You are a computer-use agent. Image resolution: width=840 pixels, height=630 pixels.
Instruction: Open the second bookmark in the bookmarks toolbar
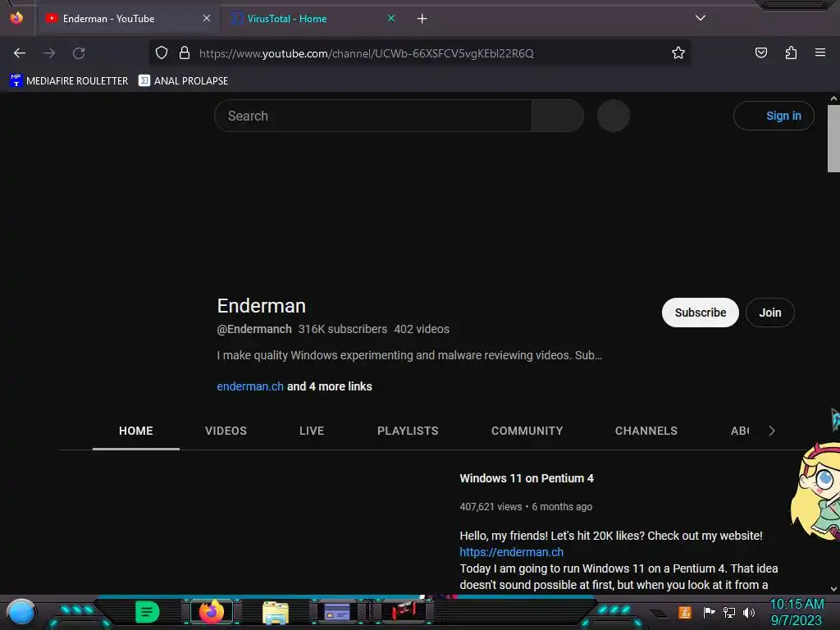[x=183, y=81]
